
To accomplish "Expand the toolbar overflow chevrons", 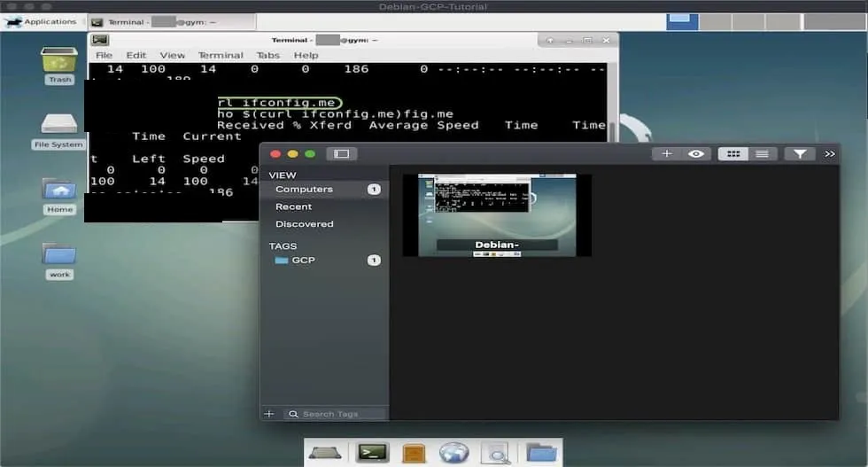I will click(829, 153).
